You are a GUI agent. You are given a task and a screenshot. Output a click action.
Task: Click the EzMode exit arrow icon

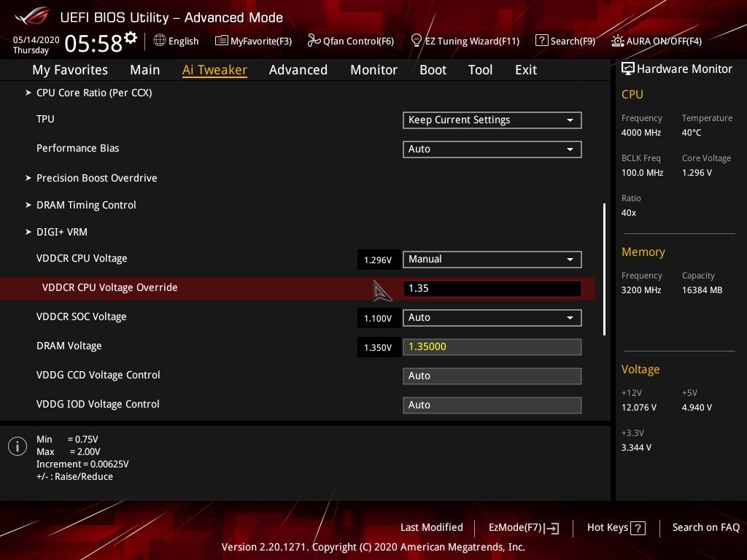551,528
